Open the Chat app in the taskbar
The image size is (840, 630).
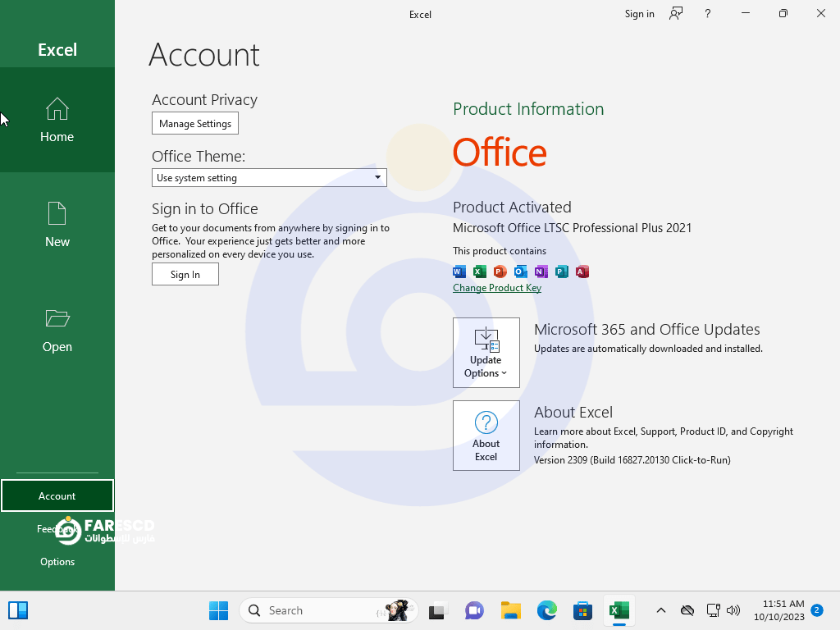point(474,610)
